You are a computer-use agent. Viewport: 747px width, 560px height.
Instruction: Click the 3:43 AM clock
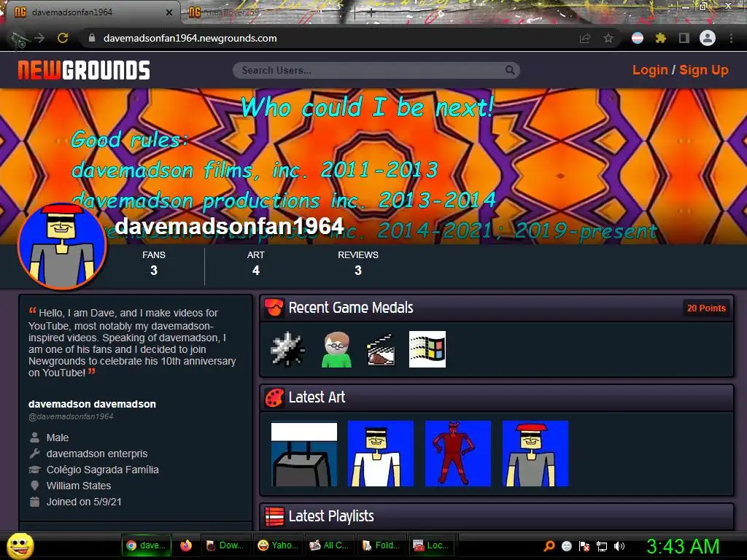pyautogui.click(x=683, y=546)
